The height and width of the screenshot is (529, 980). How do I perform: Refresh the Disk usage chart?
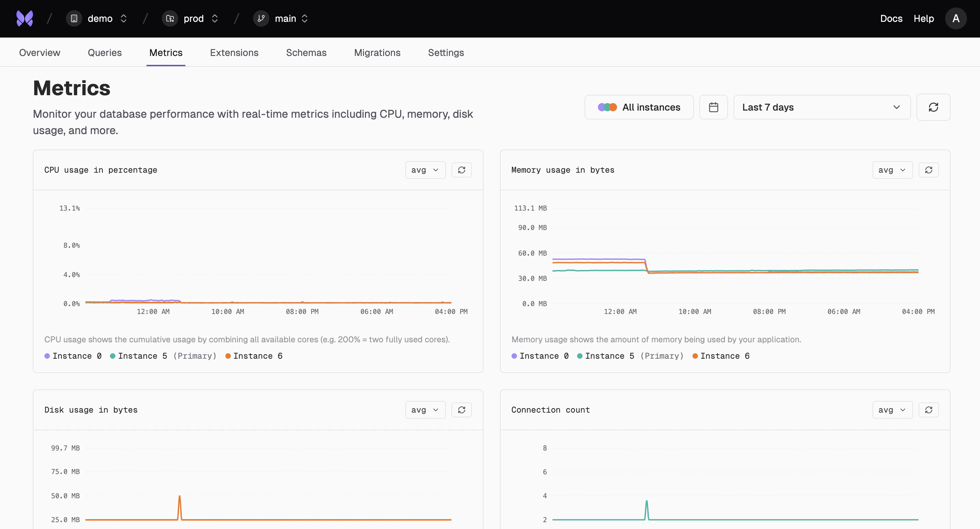pos(461,410)
